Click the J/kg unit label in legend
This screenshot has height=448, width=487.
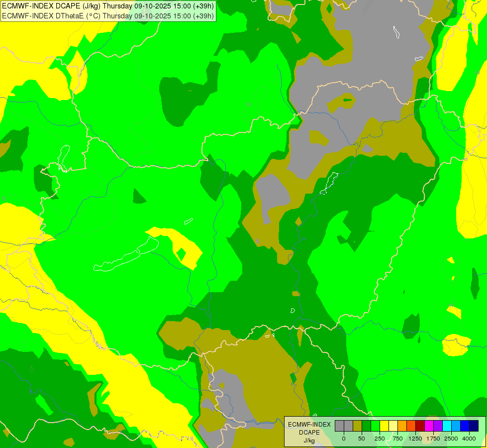click(309, 441)
